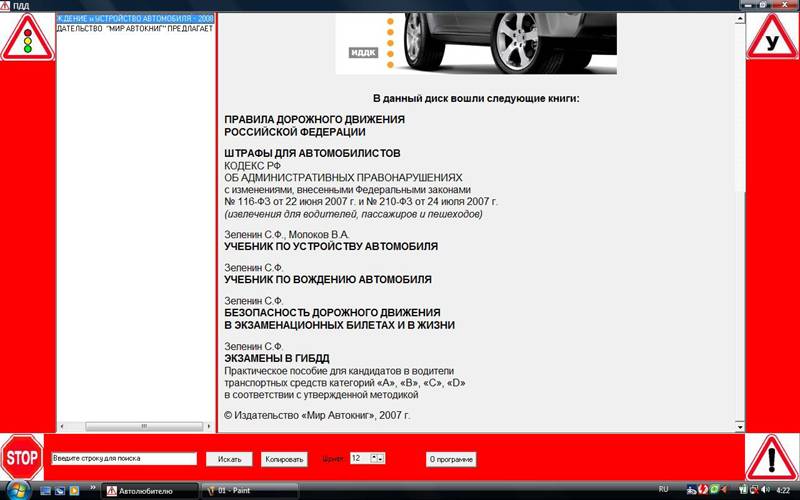Screen dimensions: 800x500
Task: Click the ИДДК logo label on banner
Action: pyautogui.click(x=364, y=52)
